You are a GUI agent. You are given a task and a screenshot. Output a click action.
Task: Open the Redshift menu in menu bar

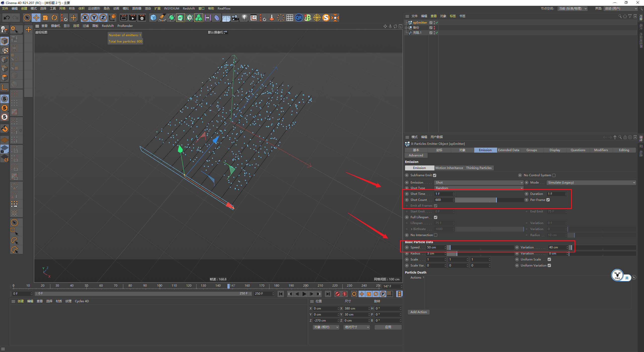[x=189, y=9]
